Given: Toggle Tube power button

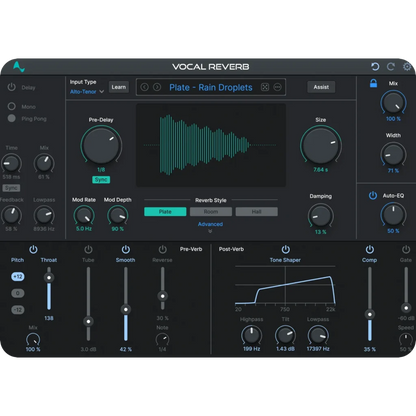Looking at the screenshot, I should (88, 249).
